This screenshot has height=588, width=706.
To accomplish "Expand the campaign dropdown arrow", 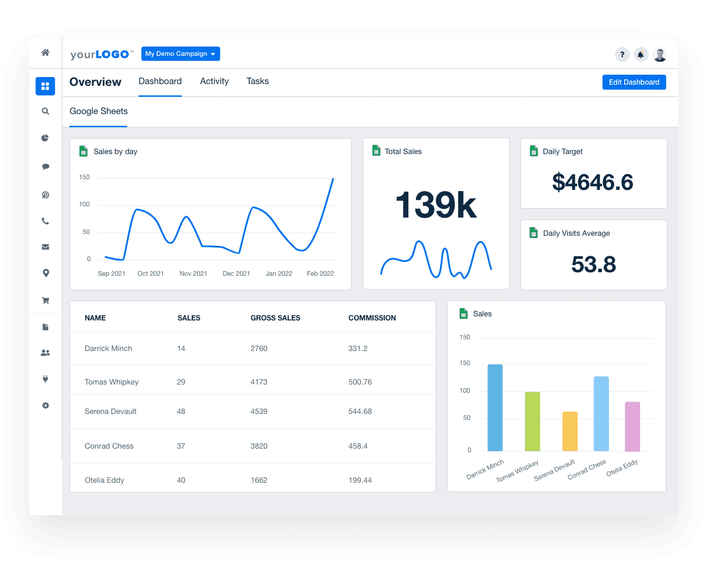I will click(214, 54).
